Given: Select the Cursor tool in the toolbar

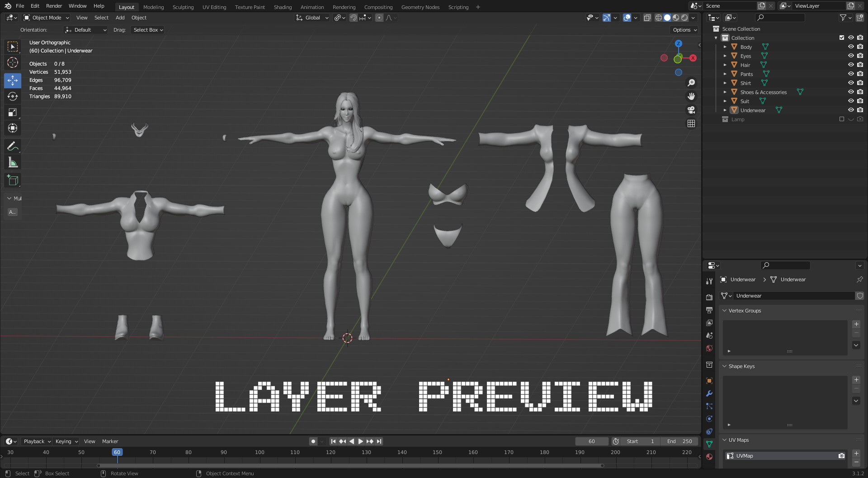Looking at the screenshot, I should click(13, 62).
